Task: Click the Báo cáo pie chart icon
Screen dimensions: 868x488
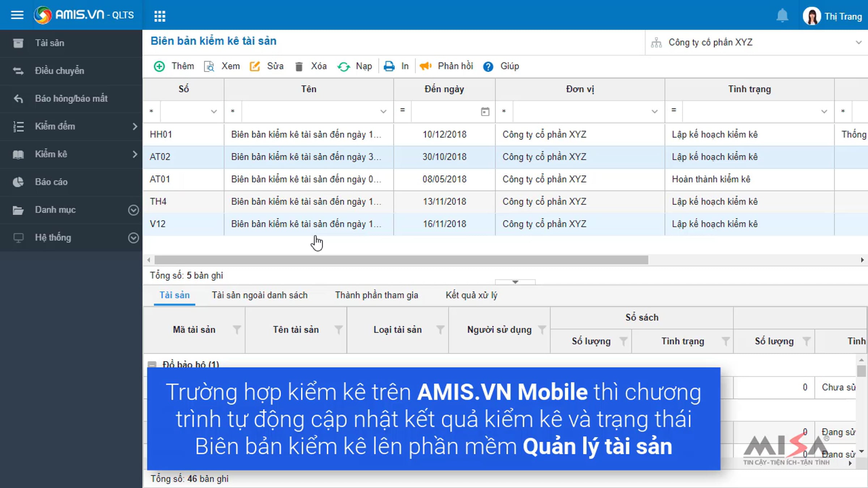Action: pos(18,182)
